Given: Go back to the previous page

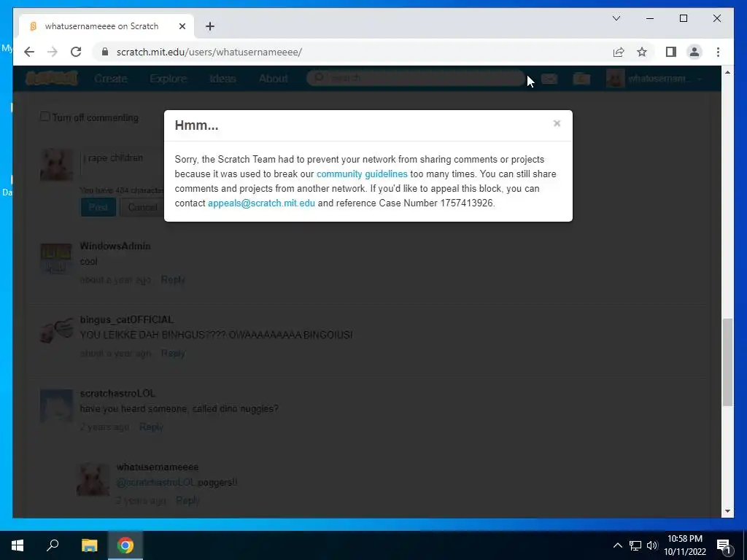Looking at the screenshot, I should (29, 52).
